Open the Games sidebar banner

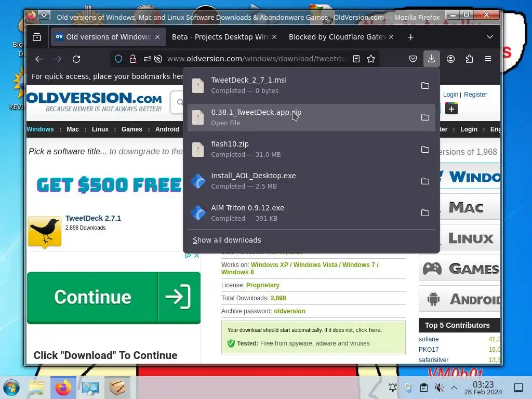[x=459, y=269]
